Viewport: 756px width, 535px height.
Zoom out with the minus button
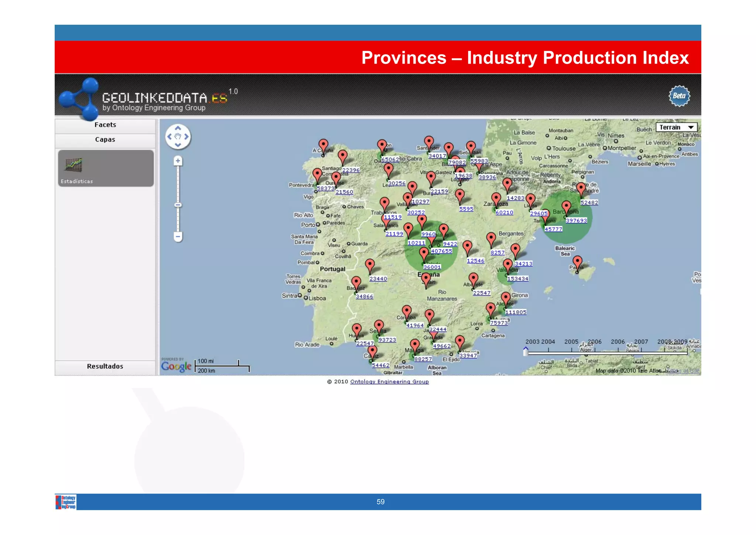tap(178, 236)
